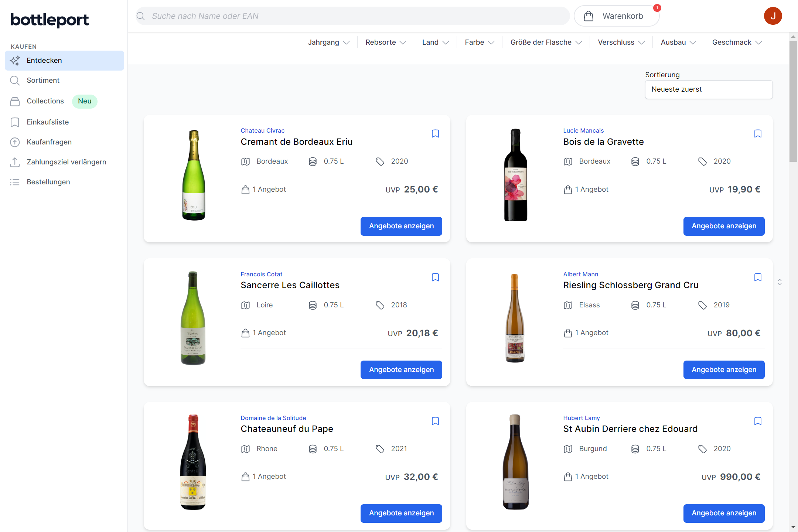Image resolution: width=798 pixels, height=532 pixels.
Task: Focus the search field for name or EAN
Action: click(x=352, y=16)
